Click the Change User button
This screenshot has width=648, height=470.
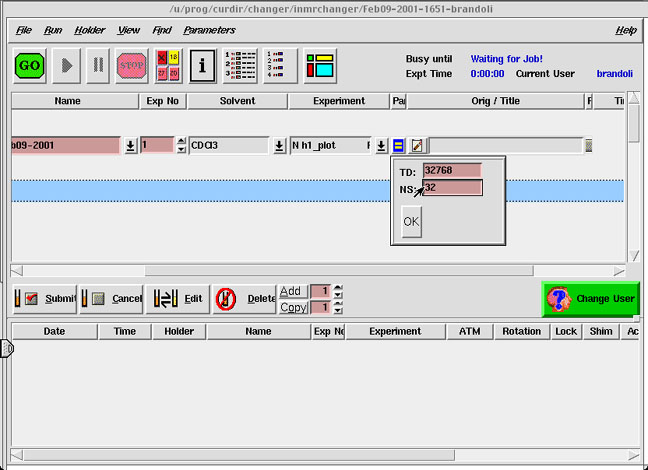point(591,298)
